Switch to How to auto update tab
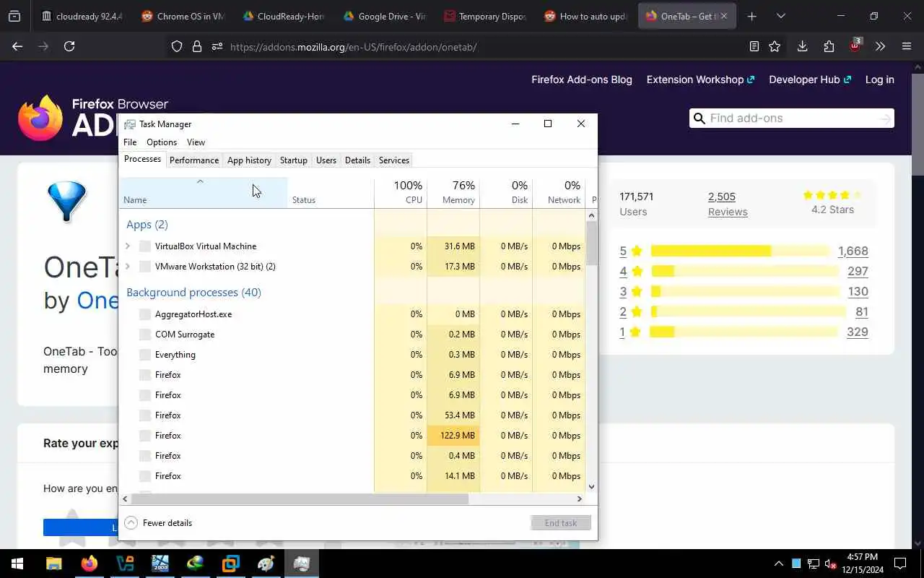The height and width of the screenshot is (578, 924). click(585, 16)
